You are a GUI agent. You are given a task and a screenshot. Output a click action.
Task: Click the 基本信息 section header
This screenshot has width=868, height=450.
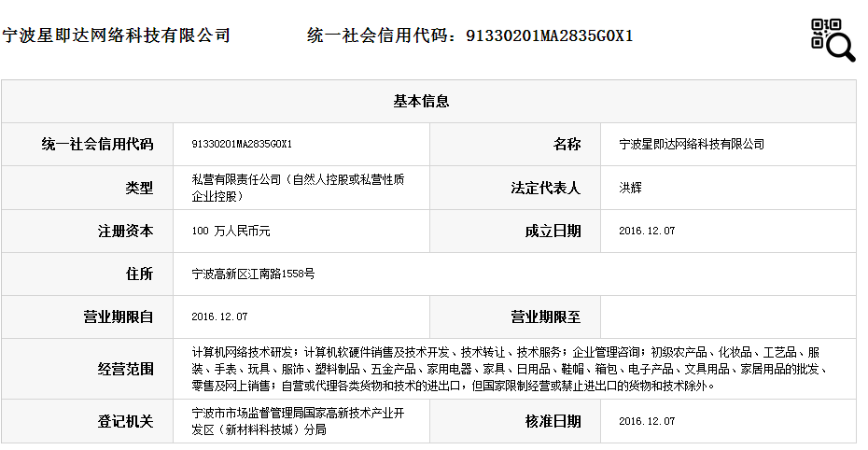tap(421, 101)
